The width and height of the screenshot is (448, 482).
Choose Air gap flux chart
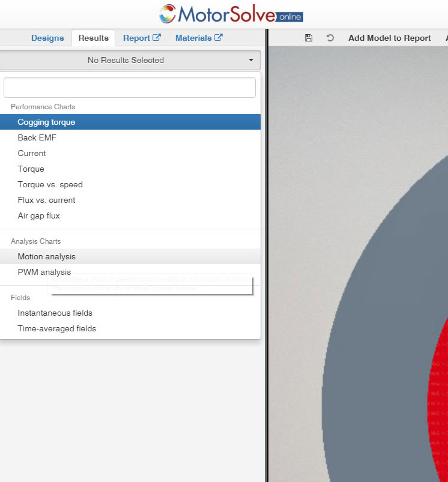tap(130, 216)
